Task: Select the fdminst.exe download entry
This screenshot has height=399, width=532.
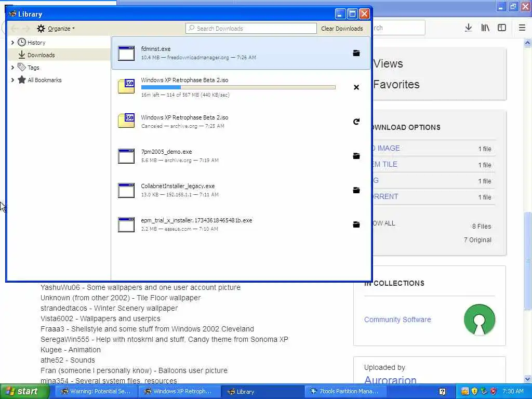Action: [241, 54]
